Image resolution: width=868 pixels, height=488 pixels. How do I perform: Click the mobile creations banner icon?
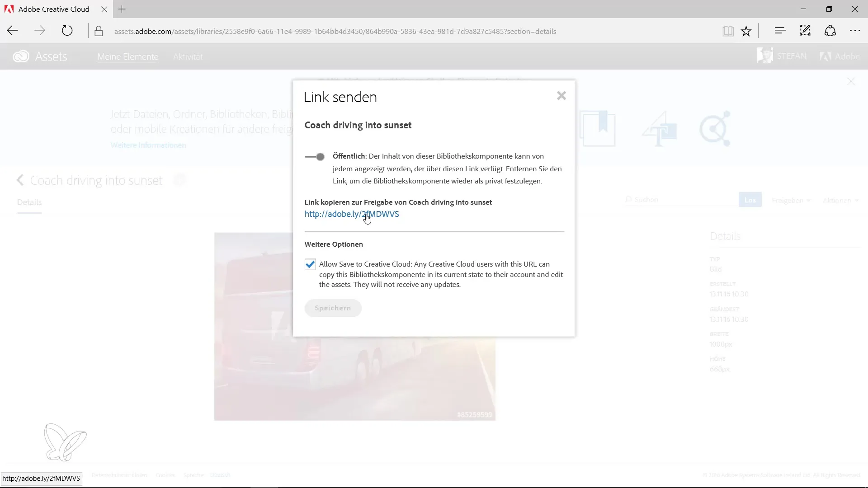(x=659, y=129)
